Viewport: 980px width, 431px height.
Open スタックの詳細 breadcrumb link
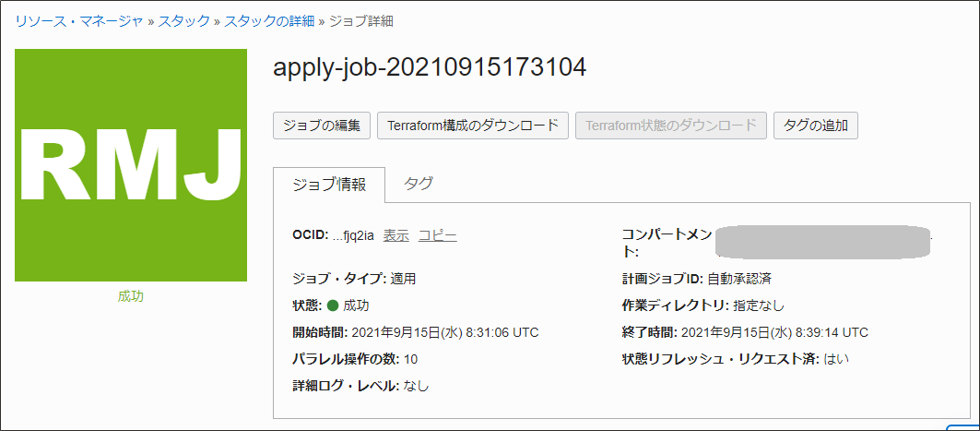[269, 20]
